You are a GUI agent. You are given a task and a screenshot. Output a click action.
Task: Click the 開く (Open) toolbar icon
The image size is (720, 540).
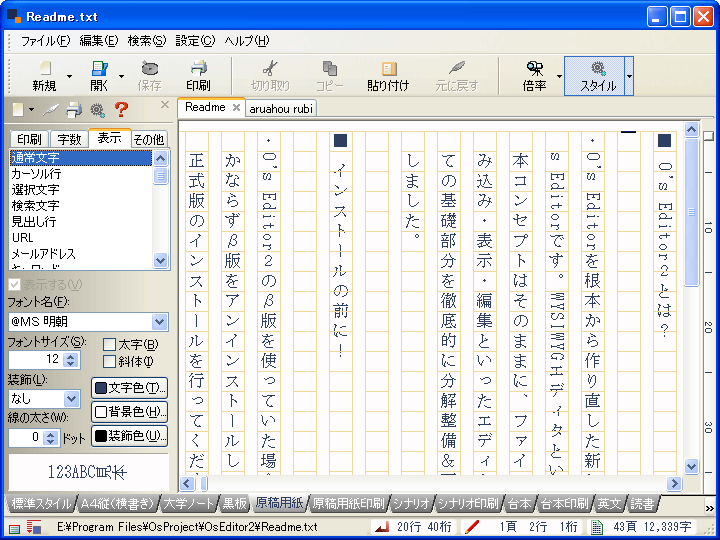coord(99,69)
